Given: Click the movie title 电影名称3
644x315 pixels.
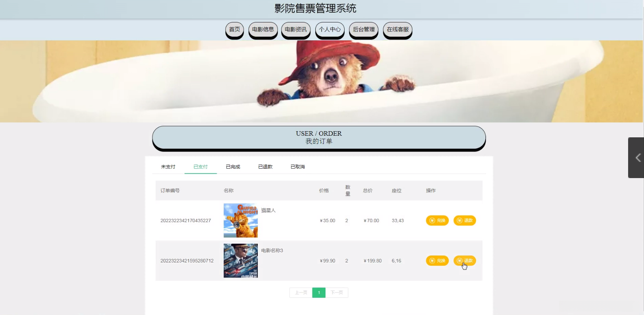Looking at the screenshot, I should tap(272, 251).
